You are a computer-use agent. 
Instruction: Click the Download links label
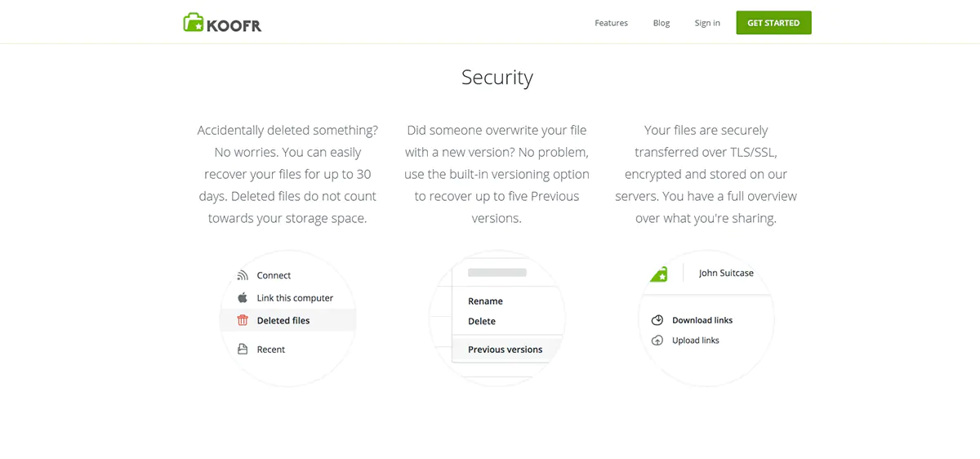[702, 320]
